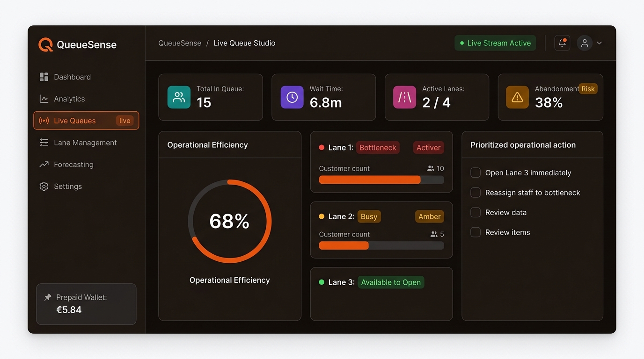Check 'Open Lane 3 immediately' checkbox
The height and width of the screenshot is (359, 644).
[x=476, y=172]
